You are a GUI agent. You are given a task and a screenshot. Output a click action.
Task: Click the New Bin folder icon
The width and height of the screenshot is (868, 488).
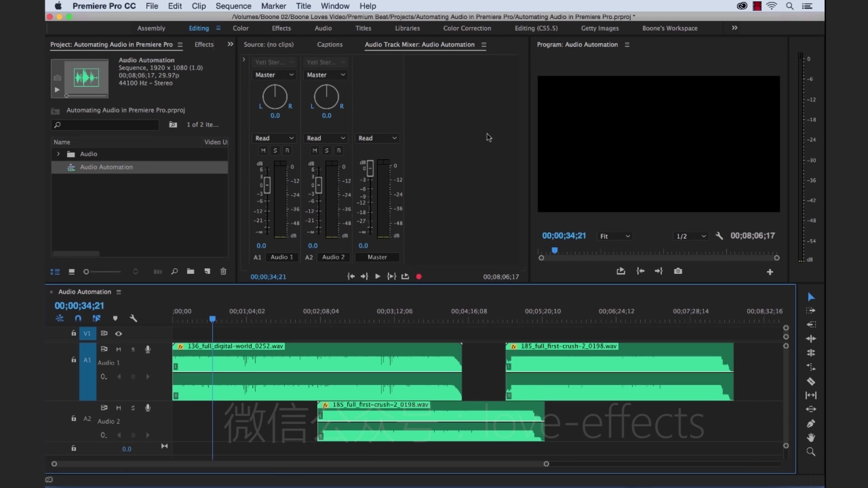pos(191,272)
